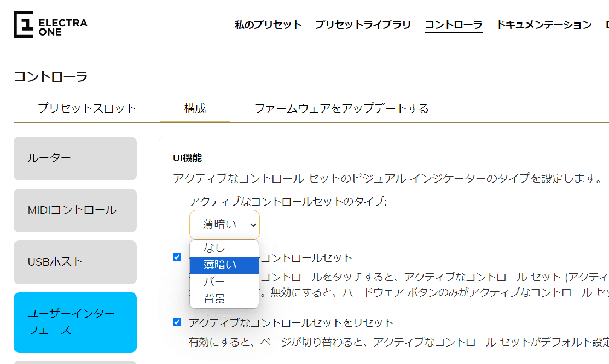
Task: Navigate to プリセットライブラリ
Action: click(363, 25)
